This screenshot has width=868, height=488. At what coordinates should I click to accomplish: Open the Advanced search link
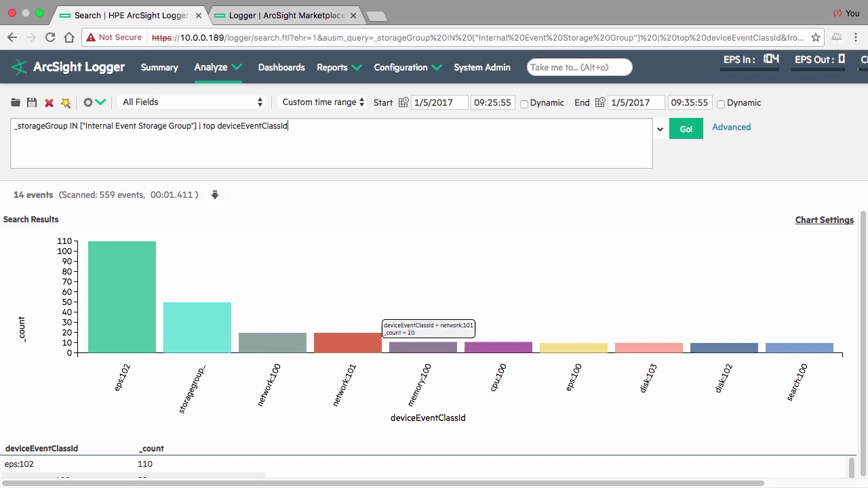click(731, 127)
